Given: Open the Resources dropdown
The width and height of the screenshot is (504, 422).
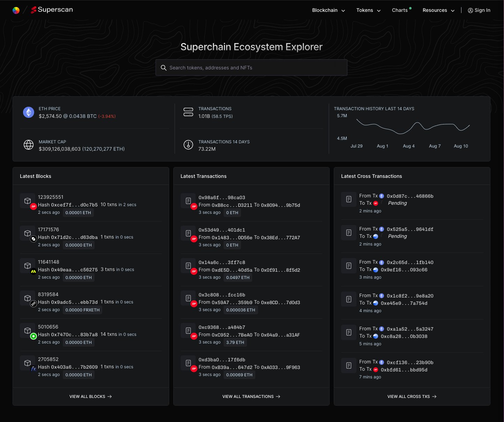Looking at the screenshot, I should click(x=438, y=10).
